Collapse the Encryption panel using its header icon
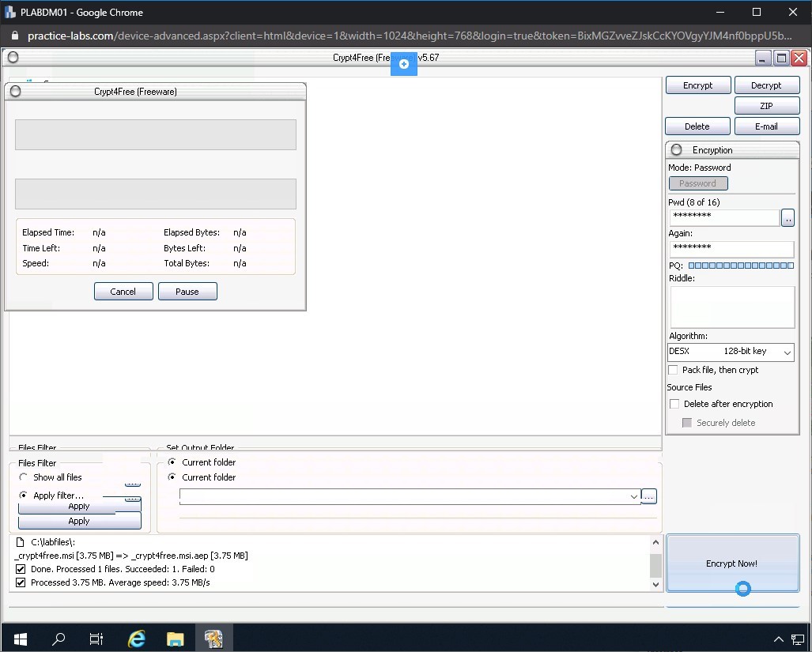The width and height of the screenshot is (812, 652). [x=676, y=150]
